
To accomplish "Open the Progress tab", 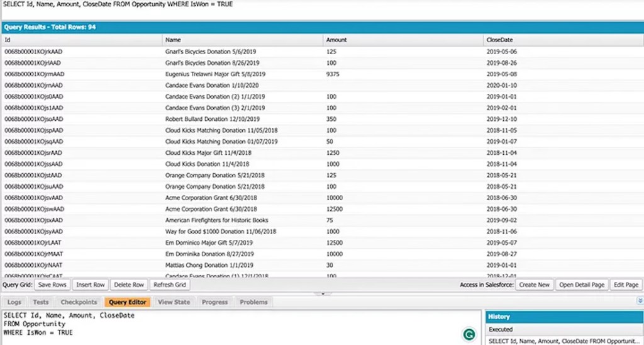I will (x=214, y=302).
